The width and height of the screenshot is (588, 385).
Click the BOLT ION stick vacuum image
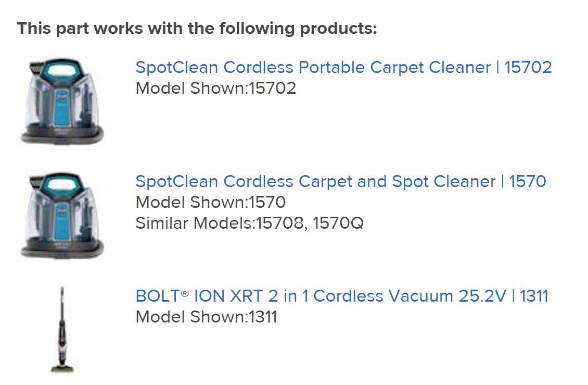[62, 330]
